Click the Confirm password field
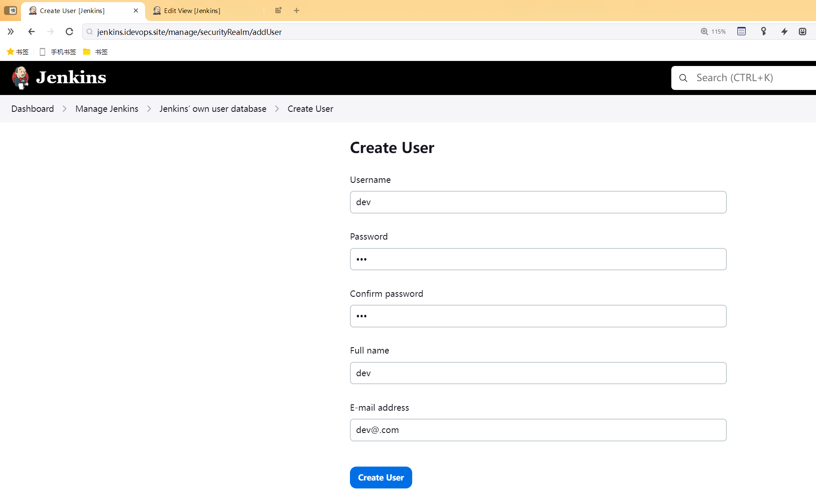816x504 pixels. click(x=538, y=316)
